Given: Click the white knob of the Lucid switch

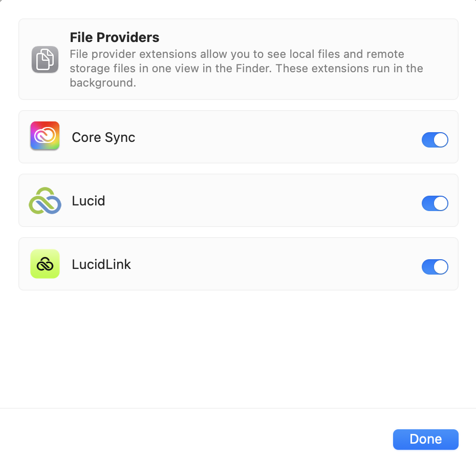Looking at the screenshot, I should (441, 203).
